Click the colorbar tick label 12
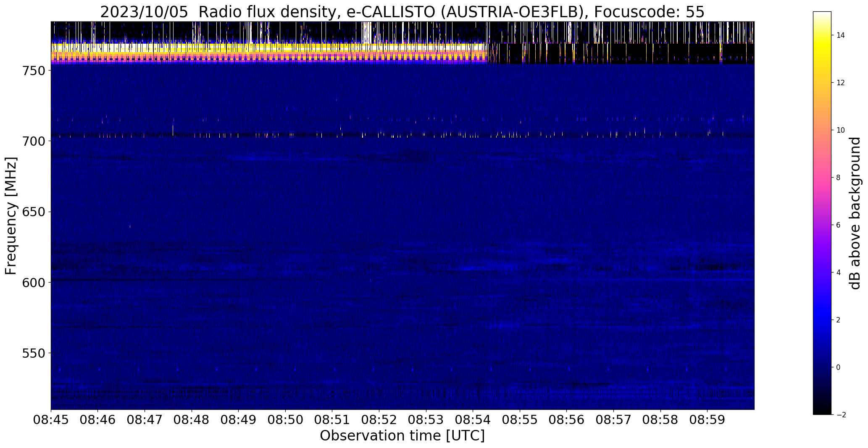The height and width of the screenshot is (448, 868). tap(841, 83)
